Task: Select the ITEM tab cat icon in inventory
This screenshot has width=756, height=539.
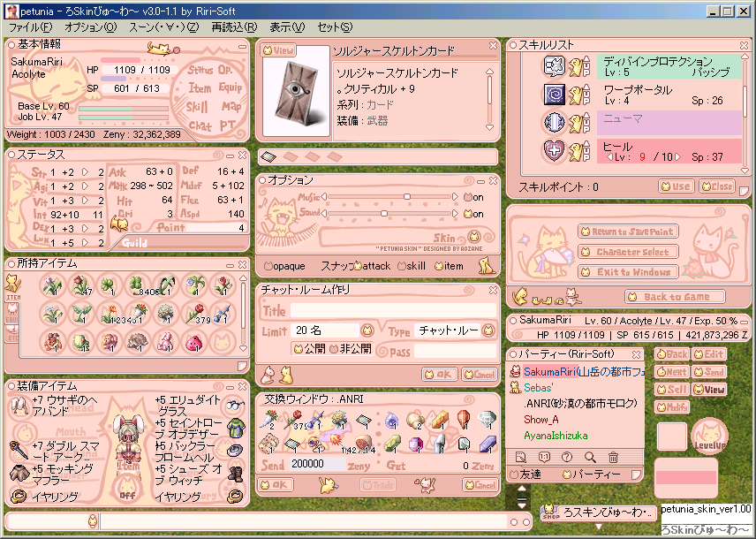Action: point(13,286)
